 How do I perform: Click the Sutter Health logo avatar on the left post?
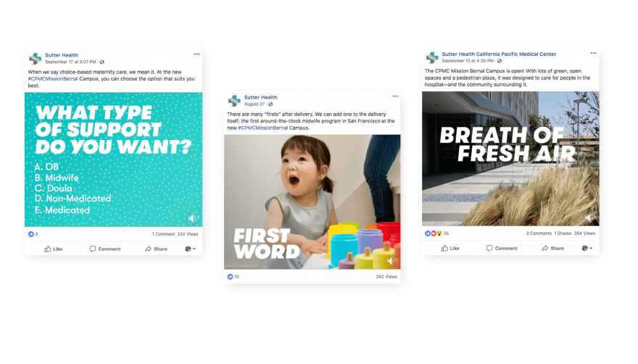click(x=36, y=58)
